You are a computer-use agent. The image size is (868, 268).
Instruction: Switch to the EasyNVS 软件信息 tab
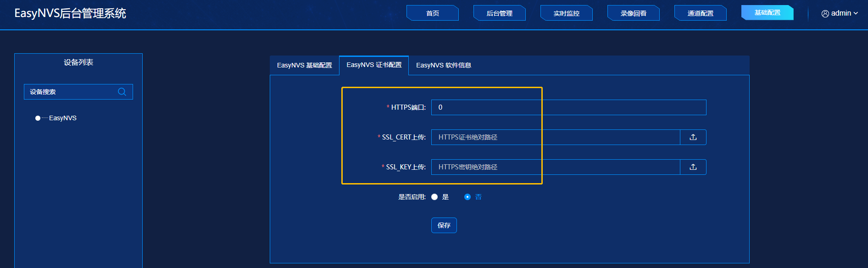point(444,65)
